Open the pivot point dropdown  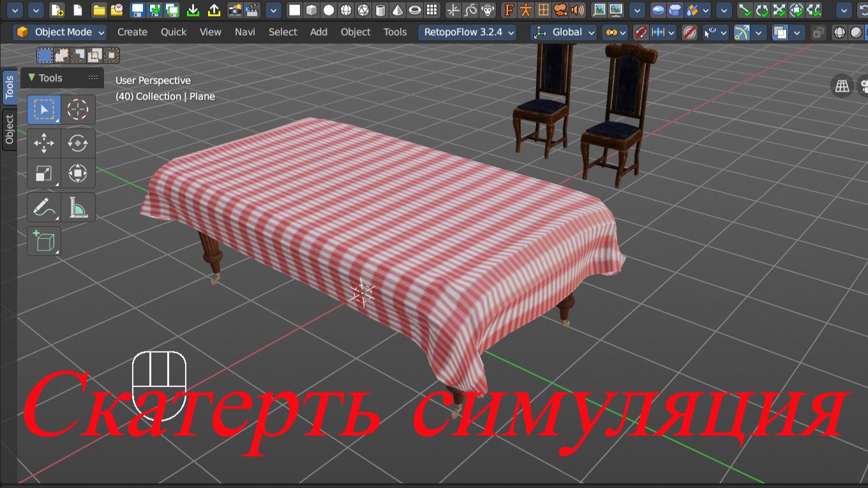[615, 32]
